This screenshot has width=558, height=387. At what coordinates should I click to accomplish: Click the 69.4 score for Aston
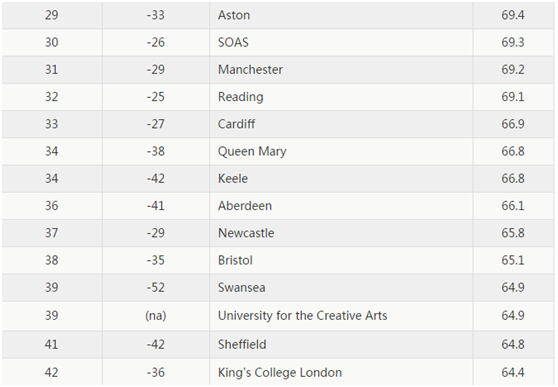pyautogui.click(x=513, y=15)
